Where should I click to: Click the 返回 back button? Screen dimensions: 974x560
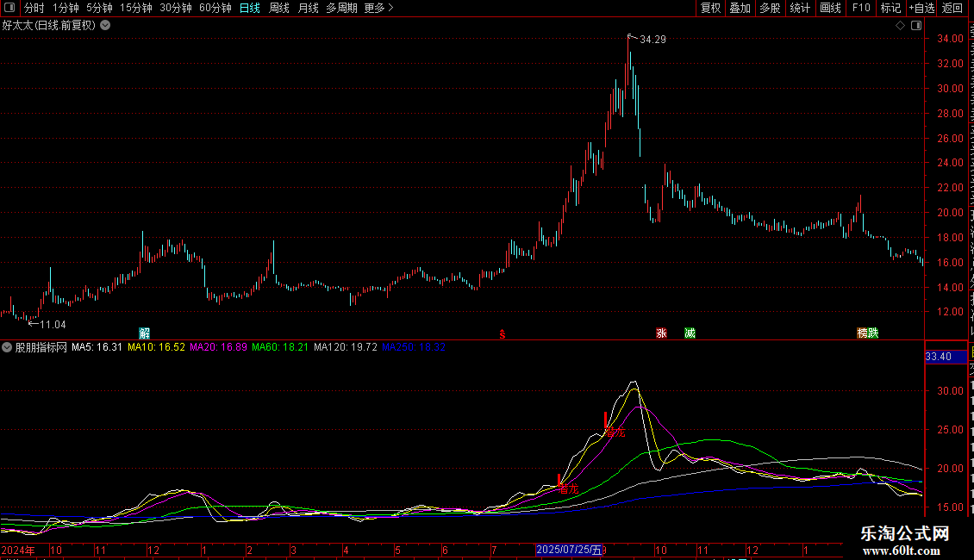(x=952, y=8)
